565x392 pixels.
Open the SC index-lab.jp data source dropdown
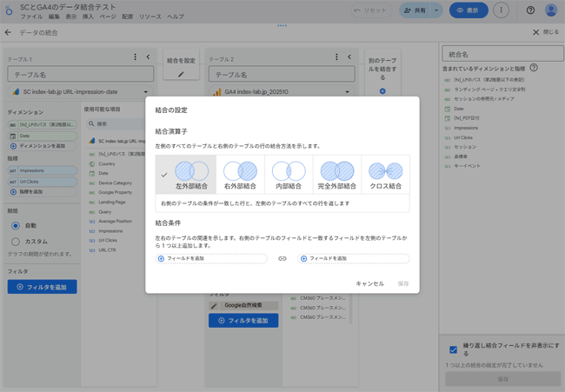[80, 92]
